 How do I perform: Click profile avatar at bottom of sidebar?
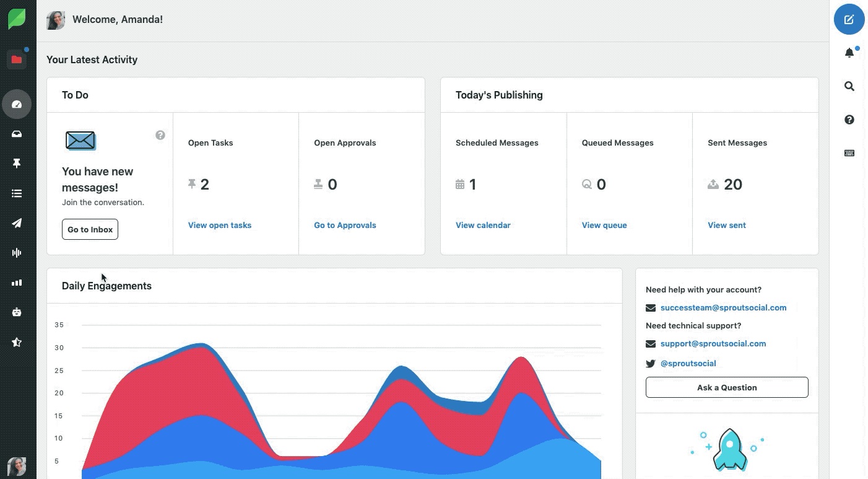pos(17,466)
